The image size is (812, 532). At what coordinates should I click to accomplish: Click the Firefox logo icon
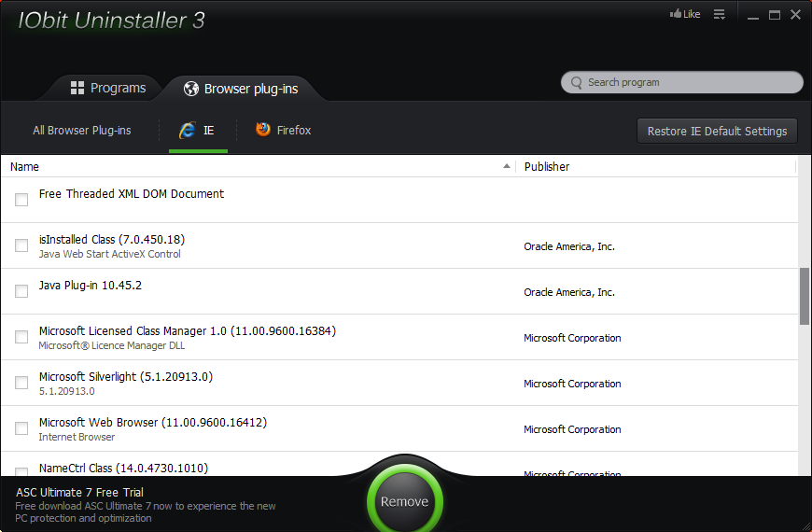point(263,129)
